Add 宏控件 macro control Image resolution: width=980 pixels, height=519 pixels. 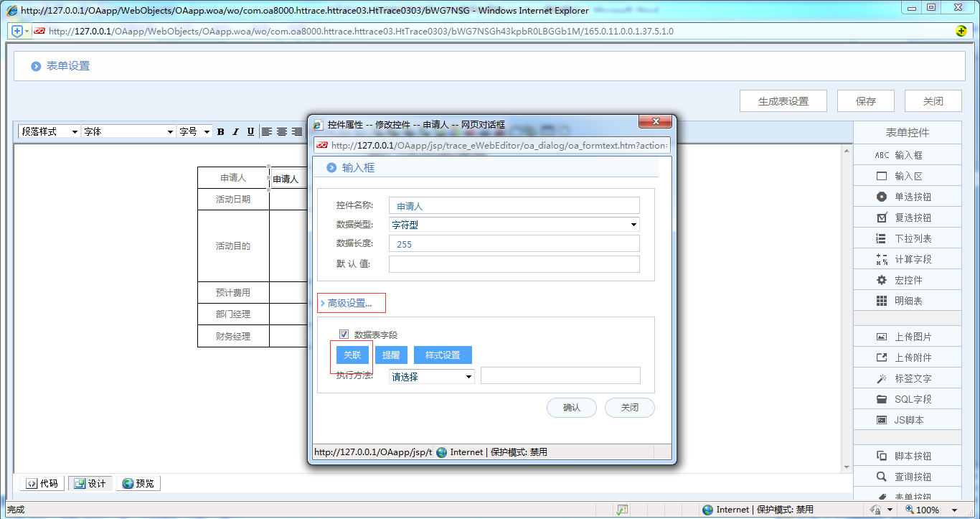pyautogui.click(x=908, y=280)
